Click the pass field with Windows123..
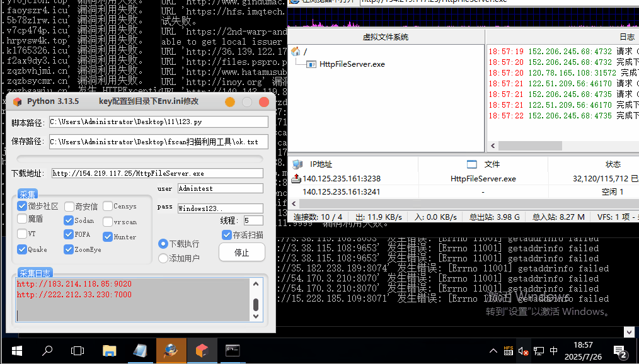The height and width of the screenshot is (364, 639). coord(221,208)
